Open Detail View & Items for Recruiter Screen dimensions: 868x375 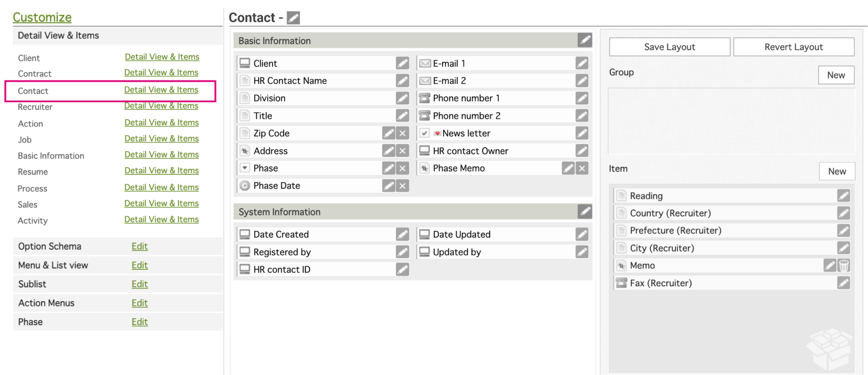tap(161, 106)
